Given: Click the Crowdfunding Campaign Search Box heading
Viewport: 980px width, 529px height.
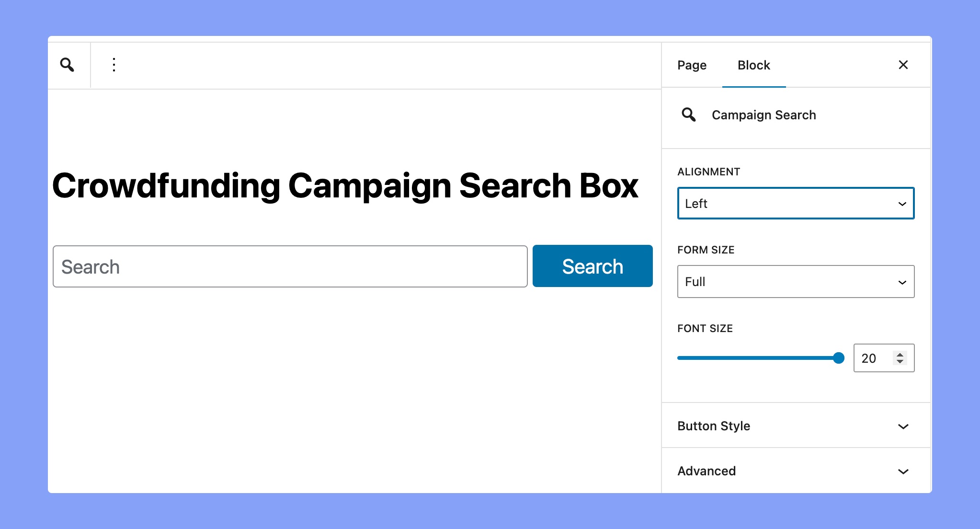Looking at the screenshot, I should (345, 186).
